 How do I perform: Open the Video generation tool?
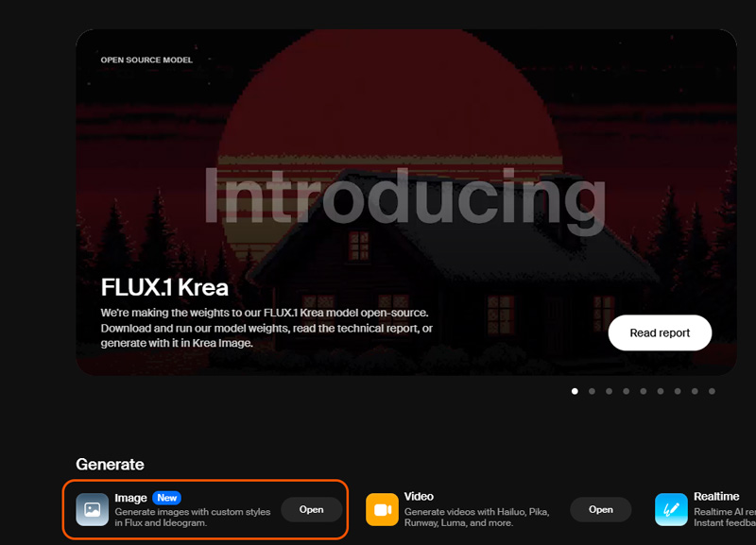pyautogui.click(x=601, y=509)
